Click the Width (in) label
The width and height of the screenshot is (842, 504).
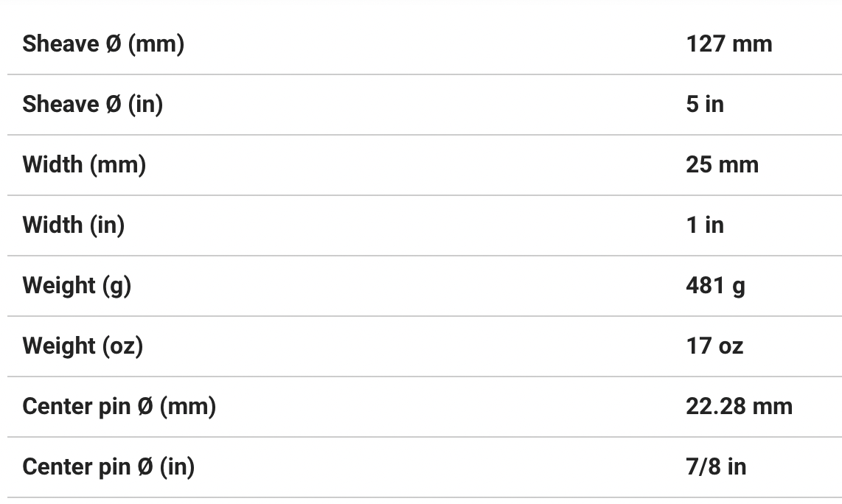click(x=74, y=225)
